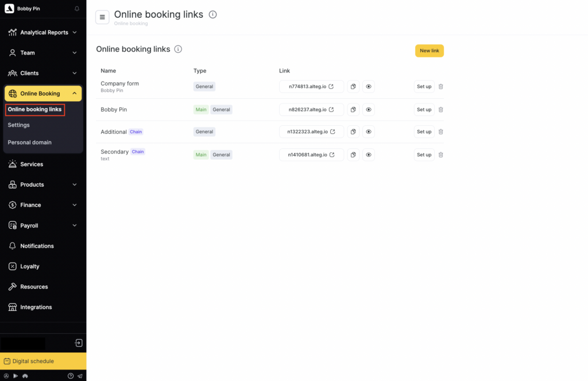Screen dimensions: 588x381
Task: Expand the Finance menu chevron
Action: [x=74, y=205]
